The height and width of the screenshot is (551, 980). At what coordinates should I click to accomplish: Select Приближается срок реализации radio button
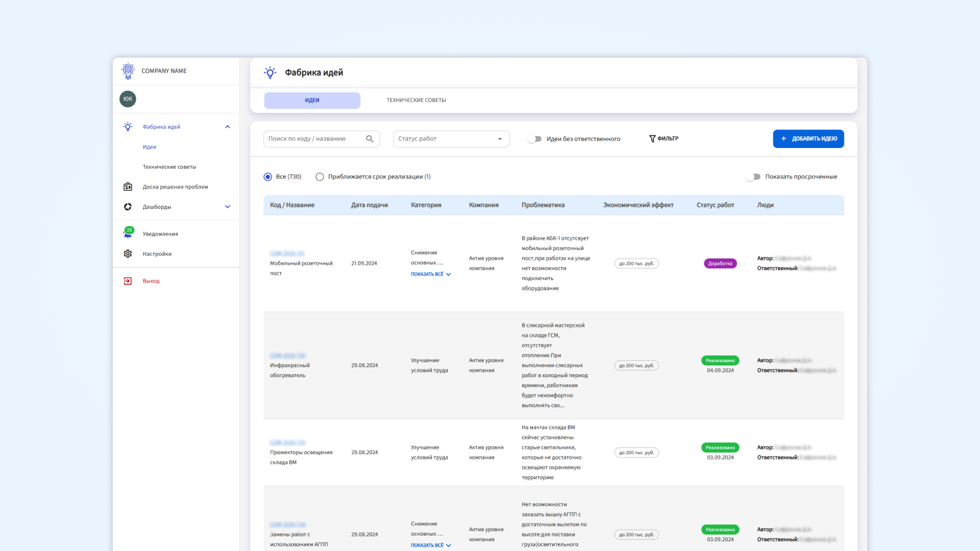click(320, 177)
